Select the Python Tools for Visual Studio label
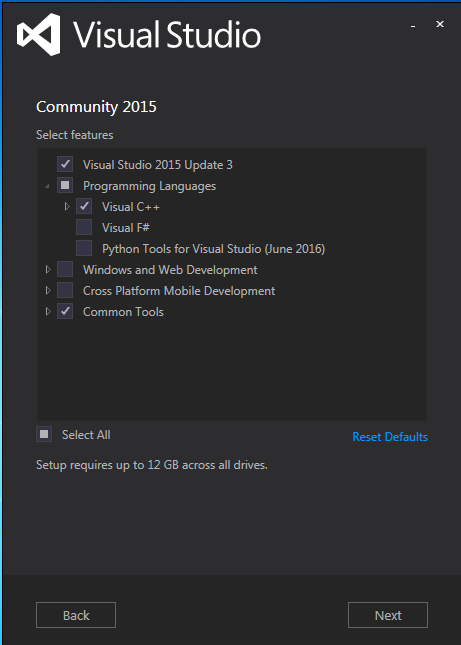This screenshot has height=645, width=461. (213, 249)
